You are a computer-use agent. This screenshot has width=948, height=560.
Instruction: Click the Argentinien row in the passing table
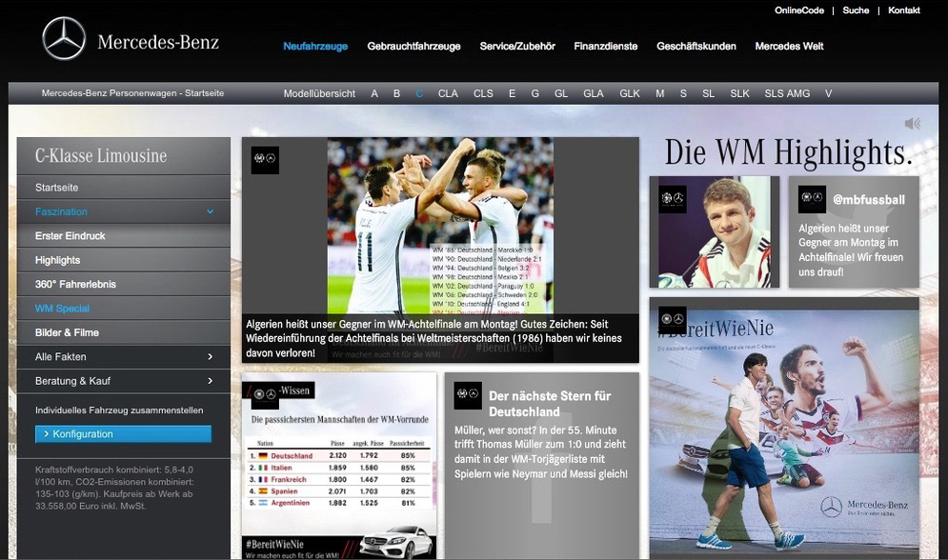click(338, 503)
